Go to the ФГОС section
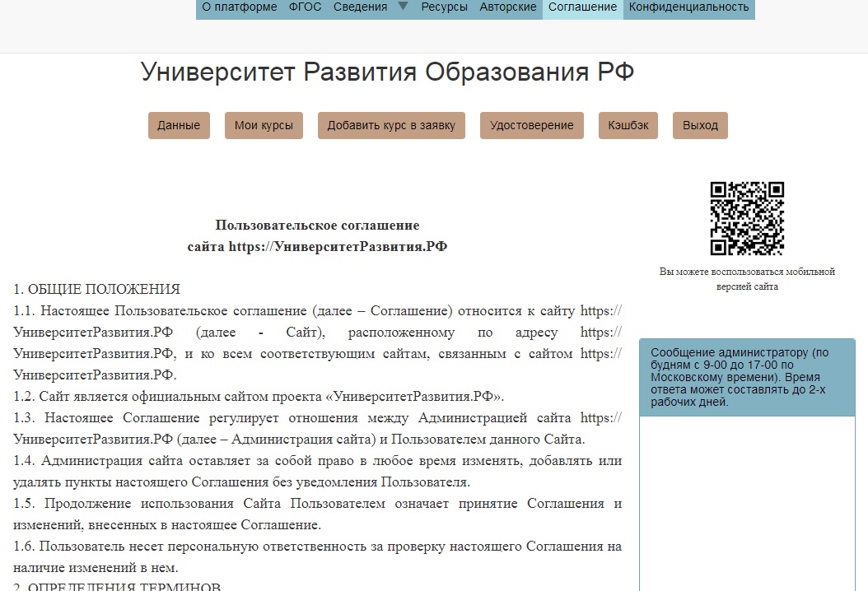Screen dimensions: 868x591 [305, 7]
